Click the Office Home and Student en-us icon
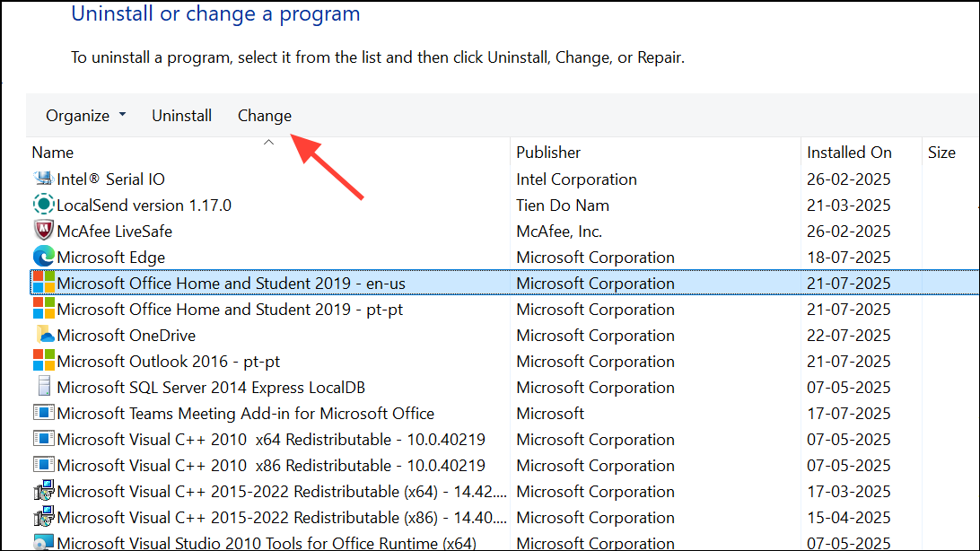980x551 pixels. pyautogui.click(x=43, y=283)
